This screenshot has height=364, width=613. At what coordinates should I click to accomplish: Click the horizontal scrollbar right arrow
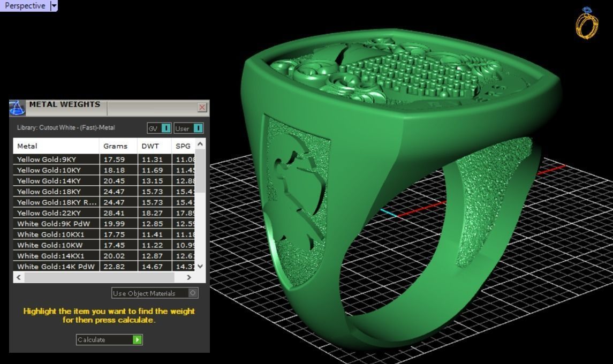[189, 277]
